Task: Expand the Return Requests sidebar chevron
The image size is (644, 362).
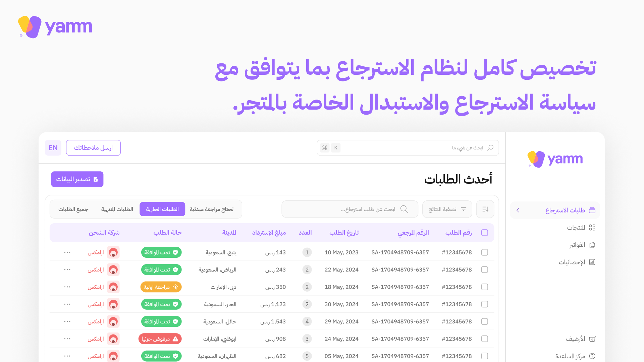Action: 518,210
